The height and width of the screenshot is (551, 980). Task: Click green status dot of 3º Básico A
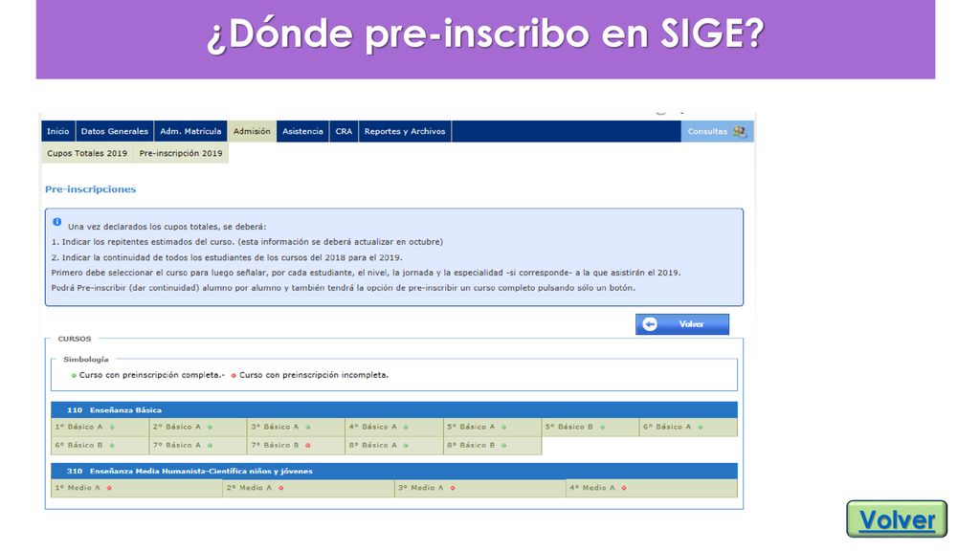[x=308, y=428]
